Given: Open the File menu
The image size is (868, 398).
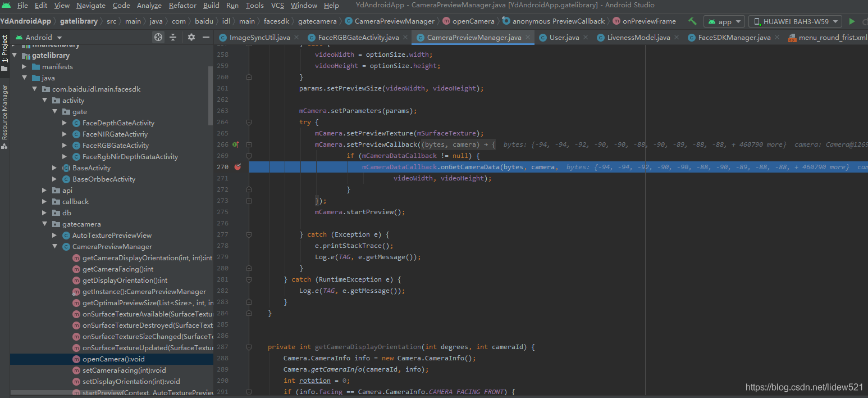Looking at the screenshot, I should (22, 6).
